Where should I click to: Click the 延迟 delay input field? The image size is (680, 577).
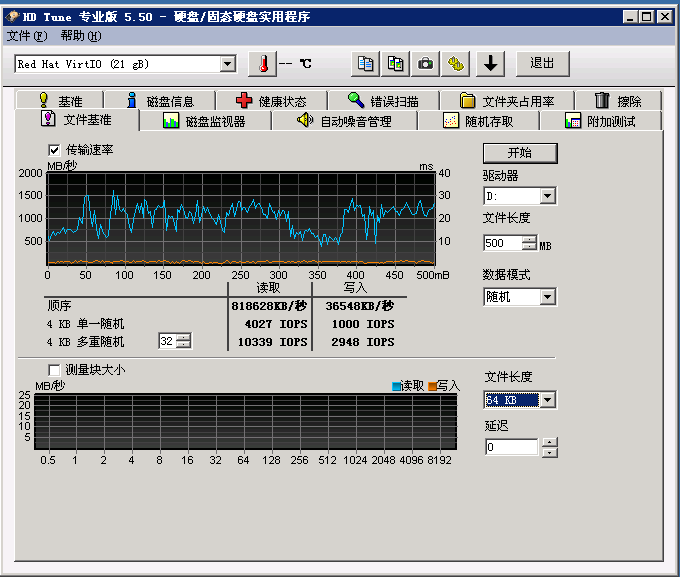[x=511, y=447]
